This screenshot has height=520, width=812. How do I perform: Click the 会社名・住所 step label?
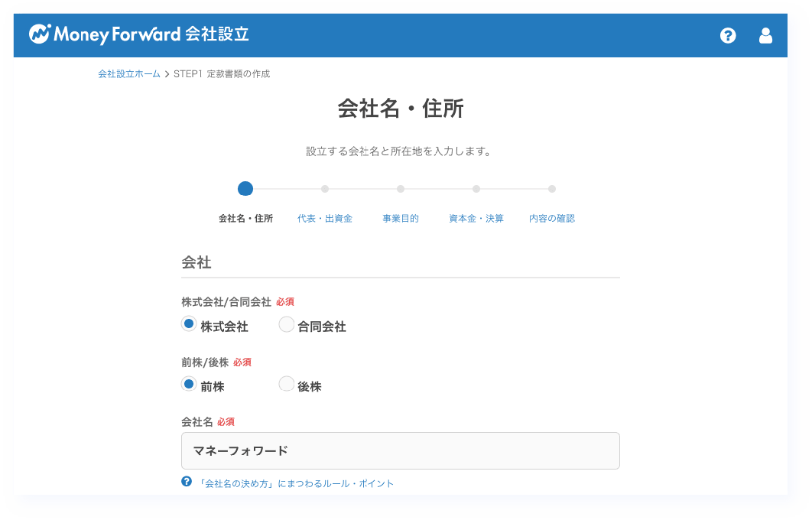click(245, 219)
